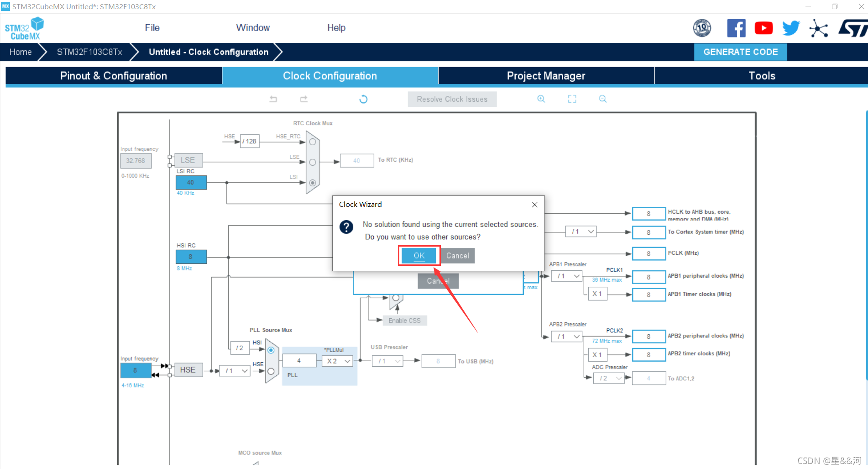
Task: Click the HCLK value field
Action: (648, 214)
